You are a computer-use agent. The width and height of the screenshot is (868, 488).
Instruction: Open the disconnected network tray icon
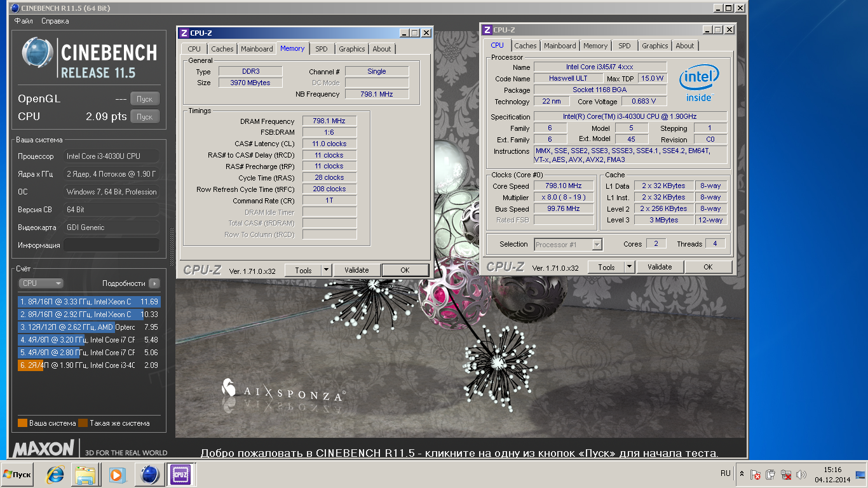point(786,475)
